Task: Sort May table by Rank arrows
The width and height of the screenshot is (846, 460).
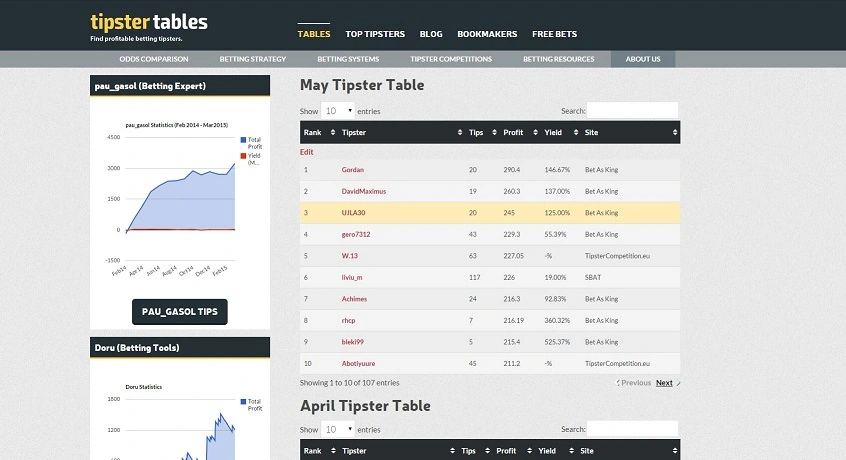Action: tap(331, 132)
